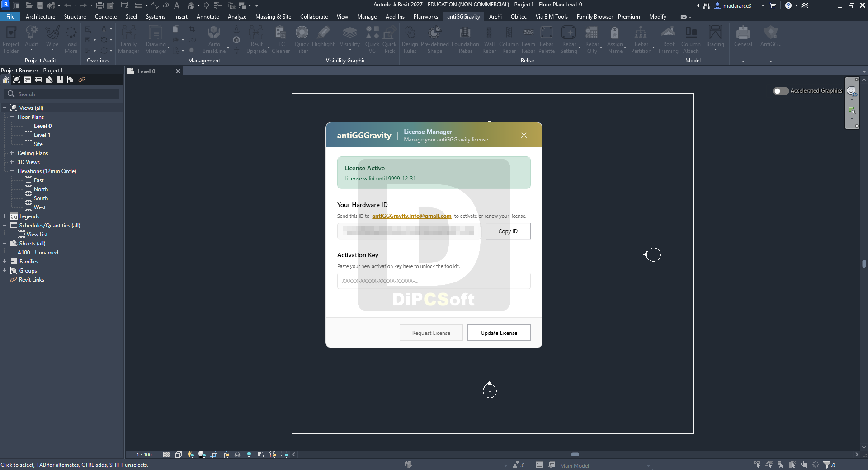Choose the Column Rebar tool
The width and height of the screenshot is (868, 470).
tap(509, 40)
